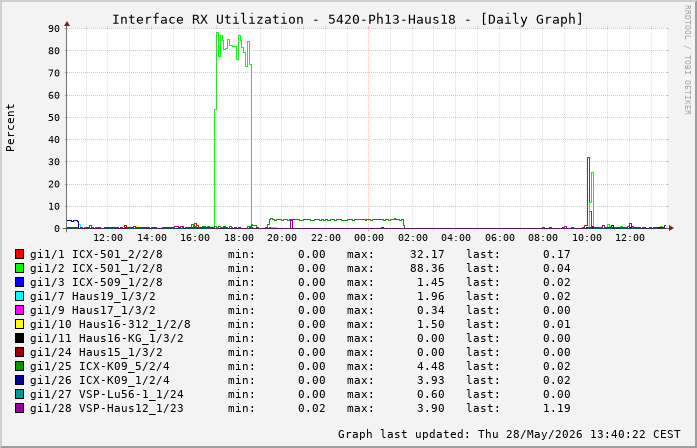Click the max value 0.60 for VSP-Lu56-1
Screen dimensions: 697x448
click(431, 394)
